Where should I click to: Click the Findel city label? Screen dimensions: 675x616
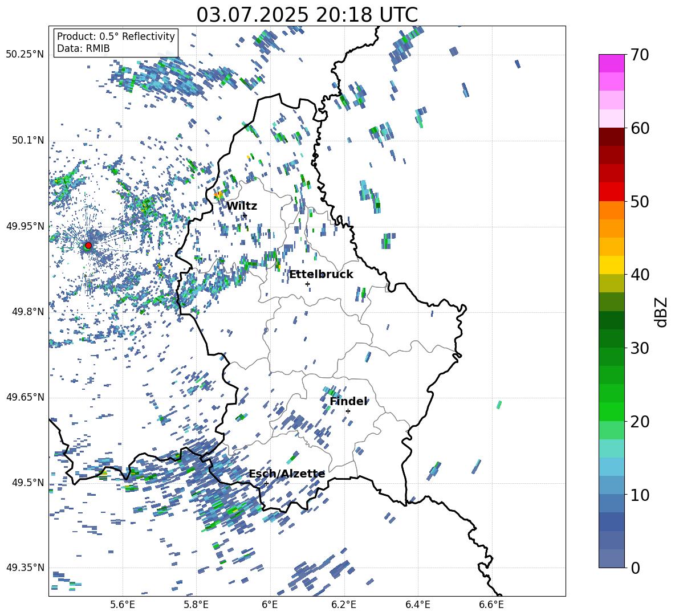348,401
